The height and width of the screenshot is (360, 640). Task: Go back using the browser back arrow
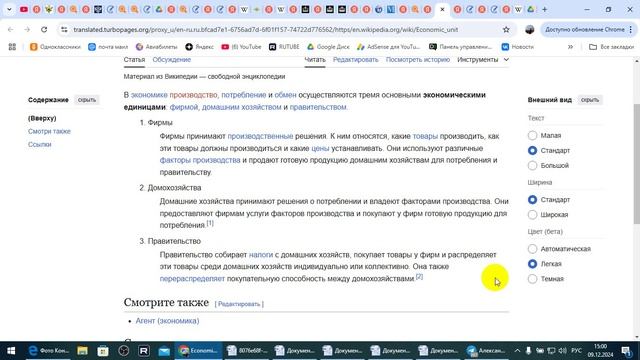coord(11,29)
